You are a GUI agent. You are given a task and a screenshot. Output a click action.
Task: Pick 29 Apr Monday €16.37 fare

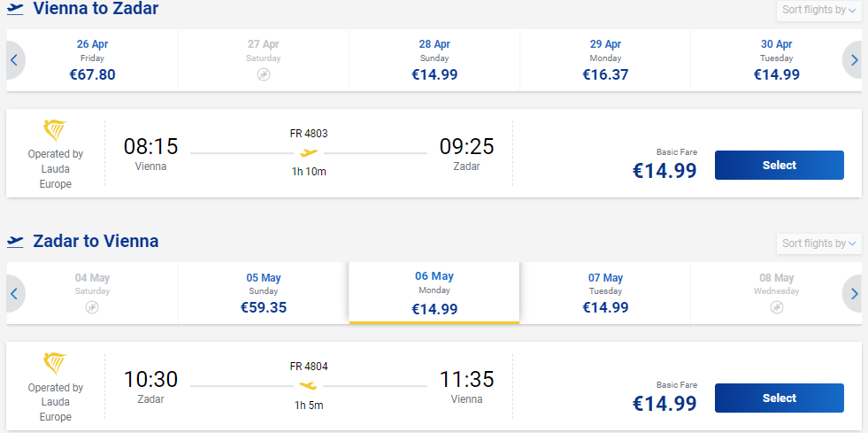tap(605, 60)
